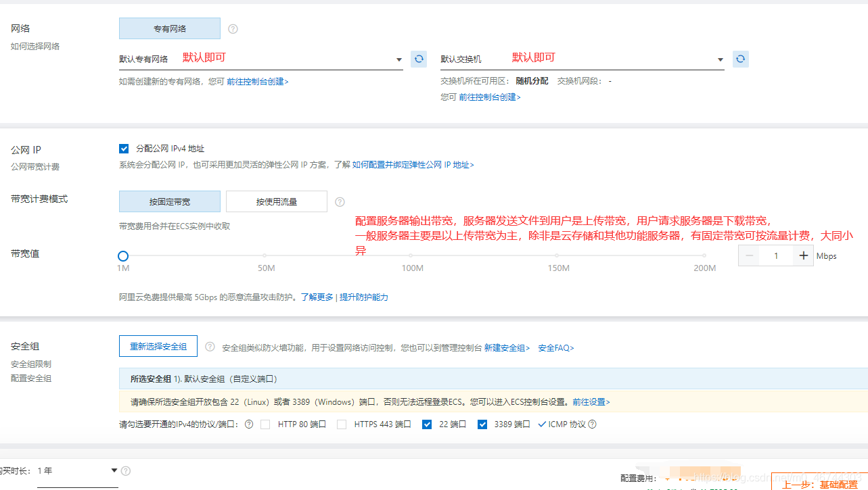Decrease bandwidth with minus button
The height and width of the screenshot is (490, 868).
coord(749,256)
